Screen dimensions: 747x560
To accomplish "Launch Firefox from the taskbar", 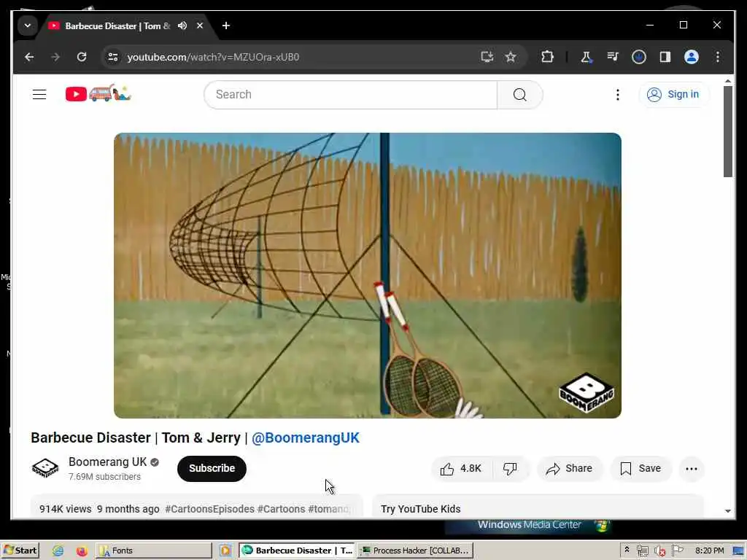I will [x=82, y=551].
